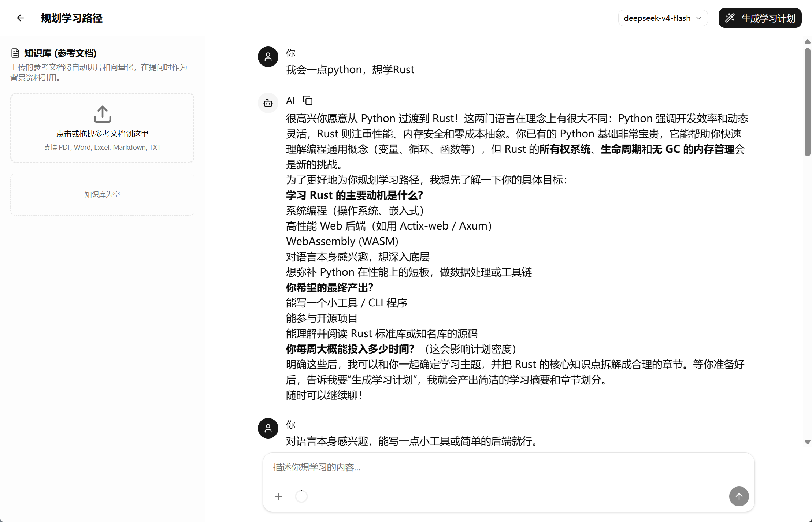Copy the AI reply with the copy icon

click(x=308, y=100)
